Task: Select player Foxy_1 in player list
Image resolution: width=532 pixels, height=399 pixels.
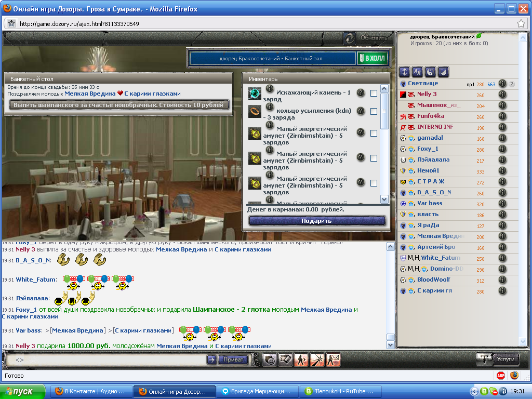Action: click(428, 149)
